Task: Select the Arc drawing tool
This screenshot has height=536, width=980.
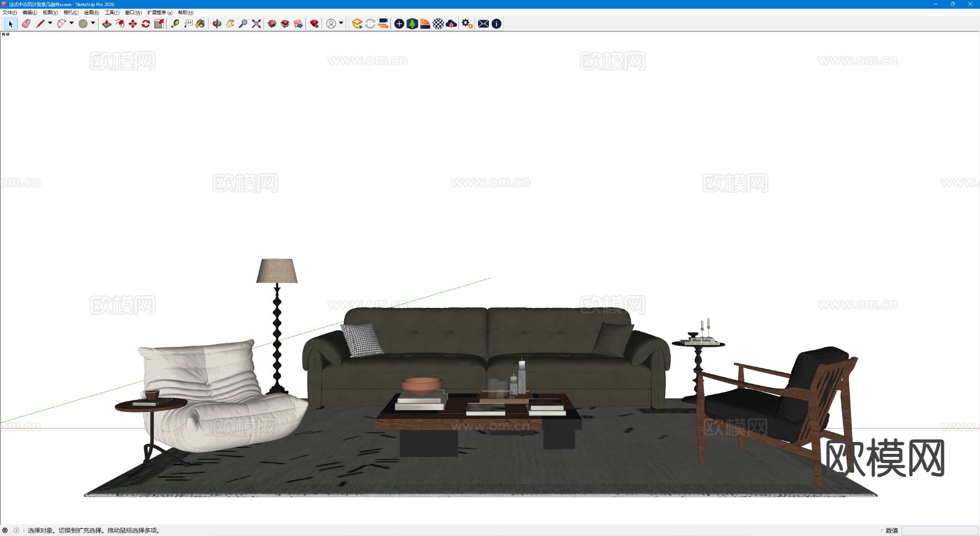Action: click(x=62, y=23)
